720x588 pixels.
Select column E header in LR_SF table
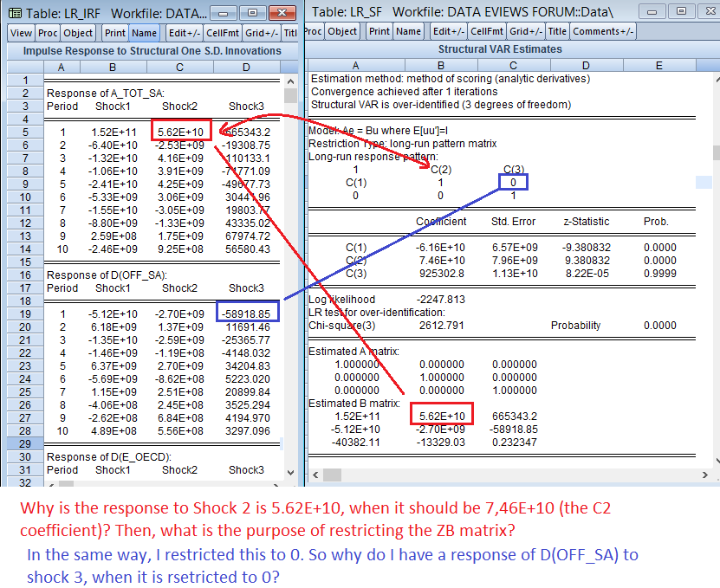658,66
